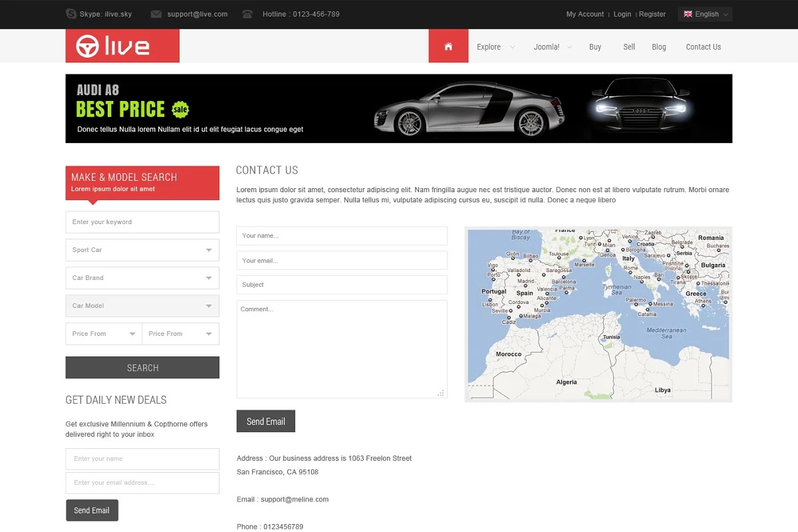Go to the Blog page
This screenshot has height=532, width=798.
coord(659,47)
